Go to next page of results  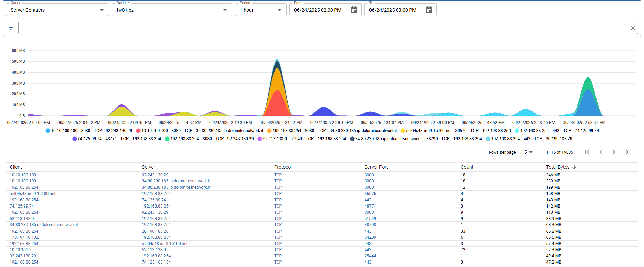click(614, 152)
